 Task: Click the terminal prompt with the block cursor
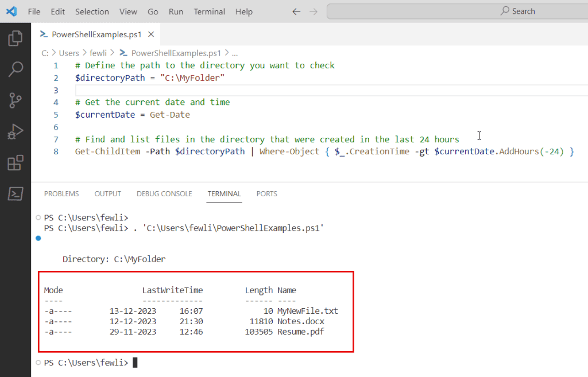click(x=90, y=363)
